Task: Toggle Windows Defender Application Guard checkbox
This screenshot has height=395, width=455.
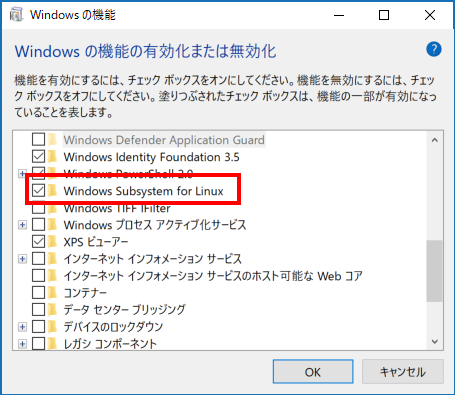Action: pos(38,140)
